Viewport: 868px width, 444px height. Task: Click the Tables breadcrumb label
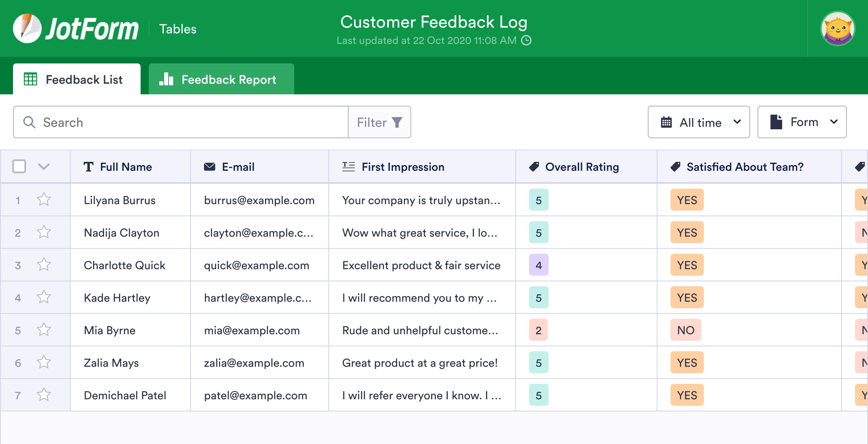(178, 28)
